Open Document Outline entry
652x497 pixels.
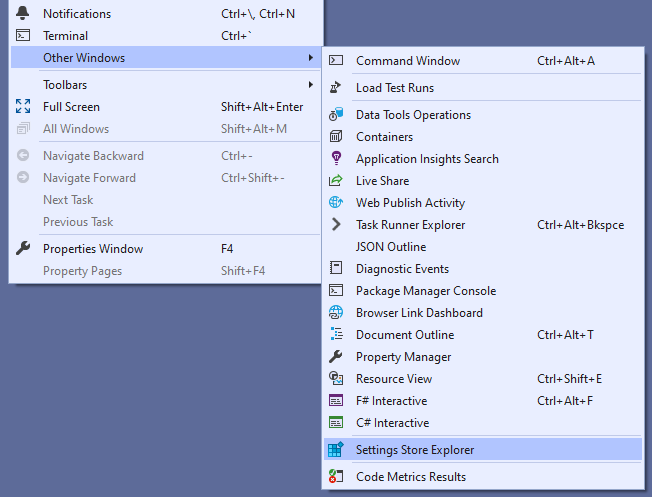[483, 335]
